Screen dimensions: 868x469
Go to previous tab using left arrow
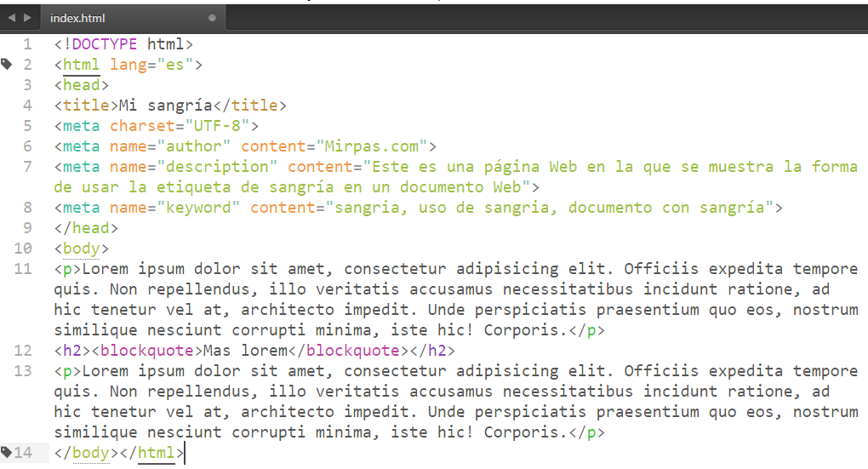pyautogui.click(x=11, y=18)
